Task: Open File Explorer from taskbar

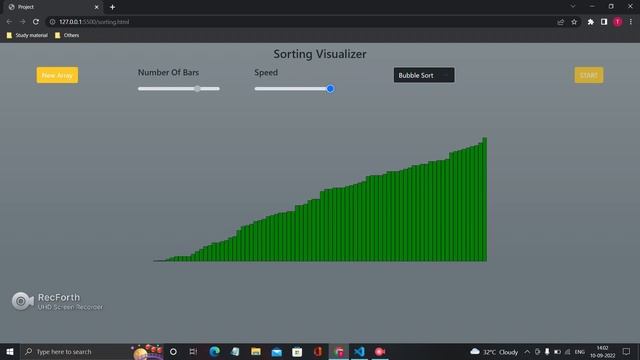Action: (256, 351)
